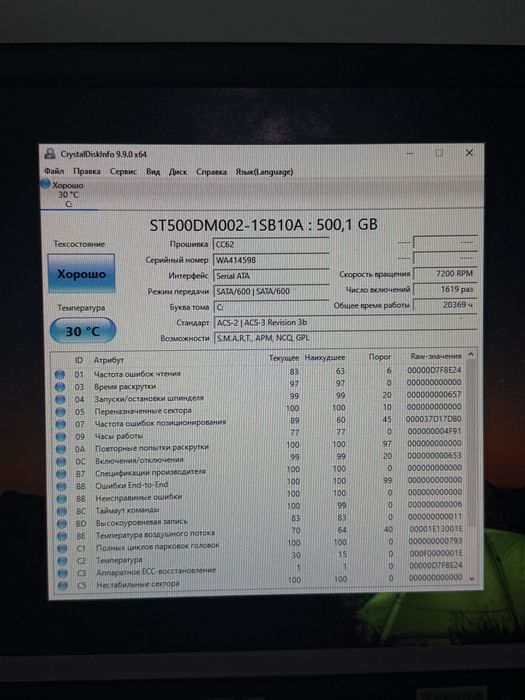Click the Буква тома field C:
This screenshot has height=700, width=525.
[x=271, y=307]
